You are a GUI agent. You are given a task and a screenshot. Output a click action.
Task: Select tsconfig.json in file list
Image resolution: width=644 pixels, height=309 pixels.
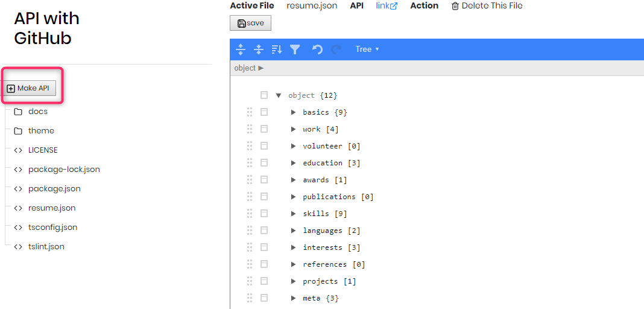(x=52, y=228)
